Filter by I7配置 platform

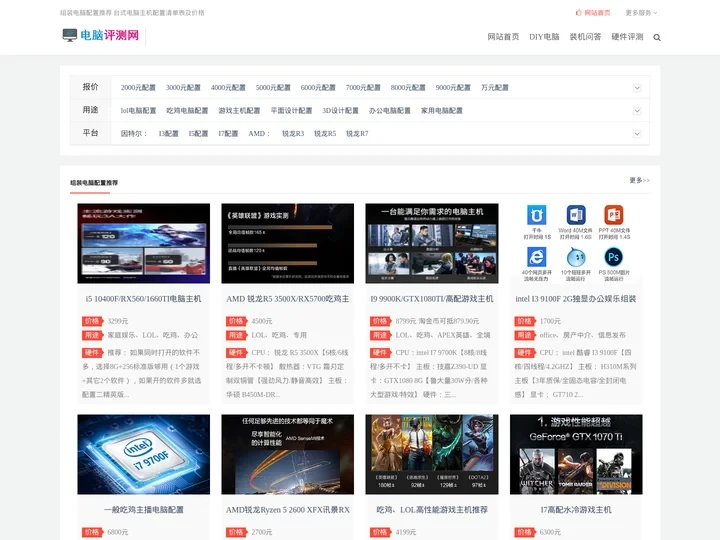click(x=228, y=134)
